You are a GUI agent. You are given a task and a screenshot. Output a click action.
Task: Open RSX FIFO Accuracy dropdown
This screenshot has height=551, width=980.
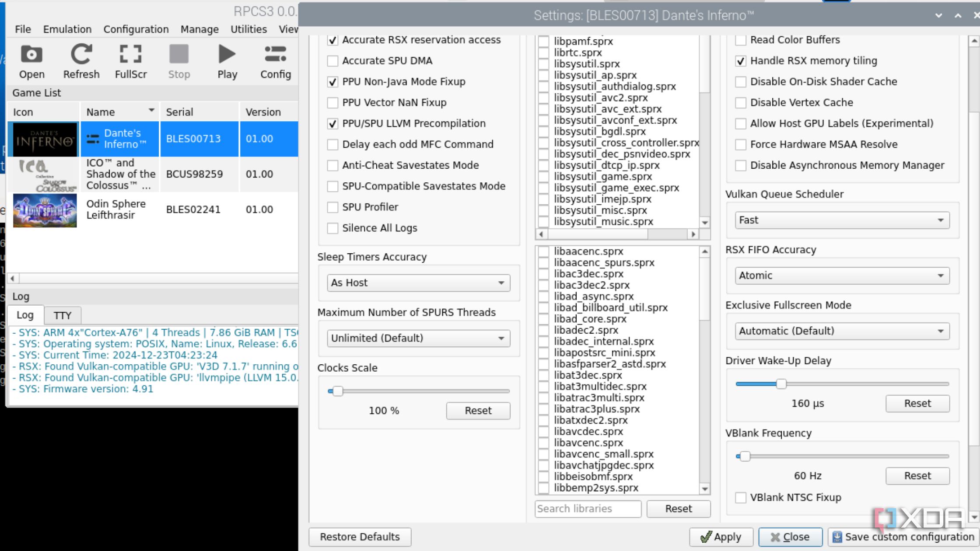coord(842,275)
